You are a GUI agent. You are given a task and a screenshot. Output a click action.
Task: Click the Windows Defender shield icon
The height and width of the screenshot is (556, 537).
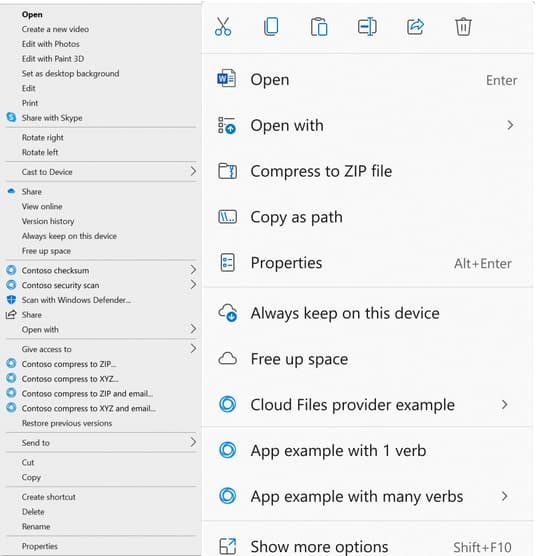click(11, 300)
